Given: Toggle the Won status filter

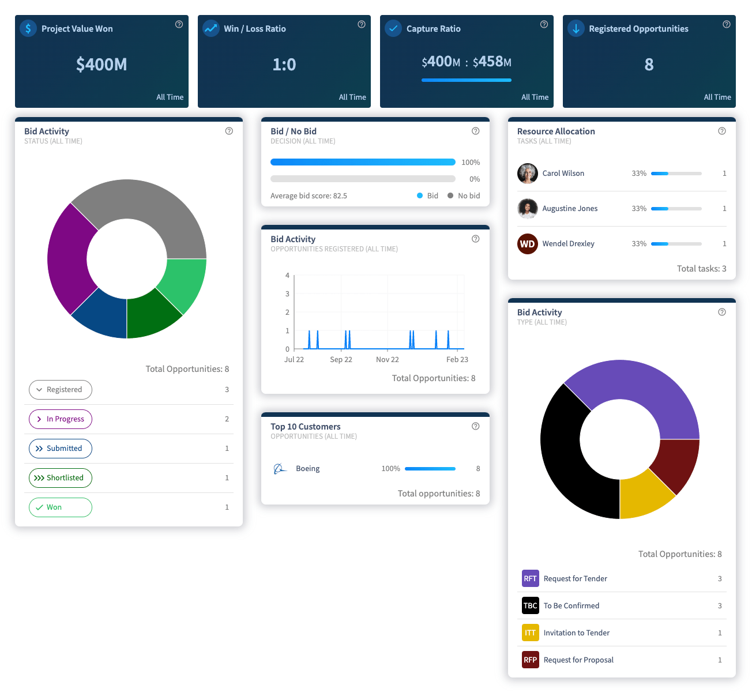Looking at the screenshot, I should tap(60, 507).
